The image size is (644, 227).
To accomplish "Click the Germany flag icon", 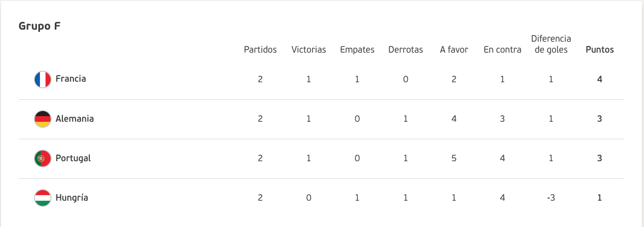I will click(42, 119).
